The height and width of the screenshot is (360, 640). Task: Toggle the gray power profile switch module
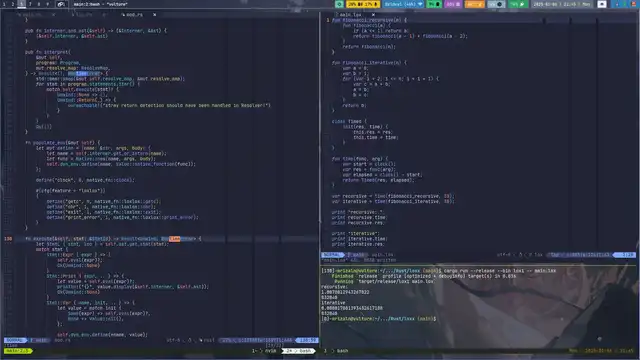tap(496, 4)
